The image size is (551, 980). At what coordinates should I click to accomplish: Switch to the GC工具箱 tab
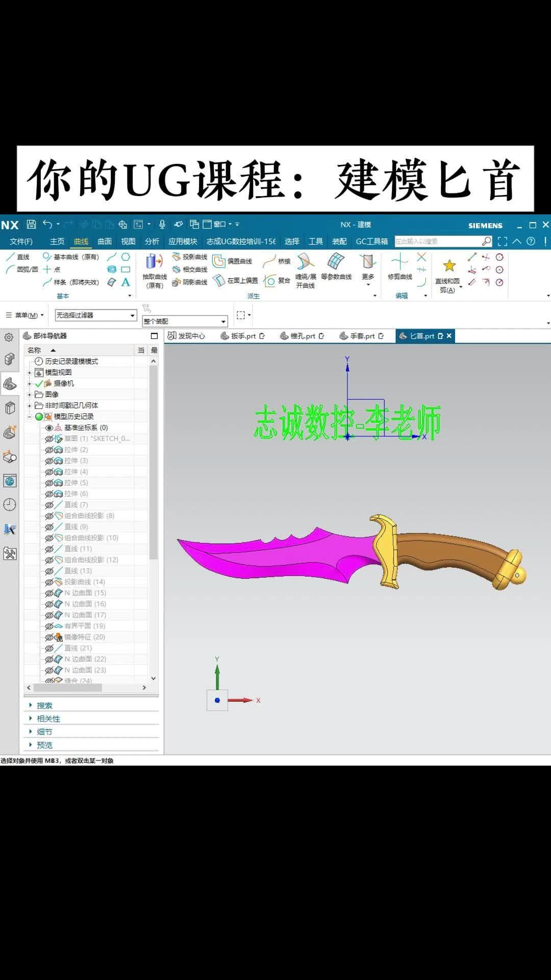pyautogui.click(x=372, y=241)
